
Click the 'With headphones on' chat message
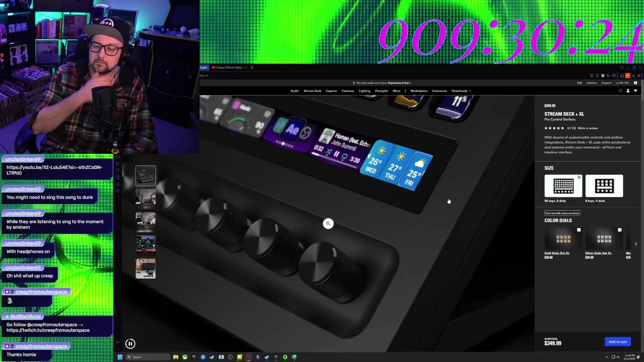pos(28,251)
